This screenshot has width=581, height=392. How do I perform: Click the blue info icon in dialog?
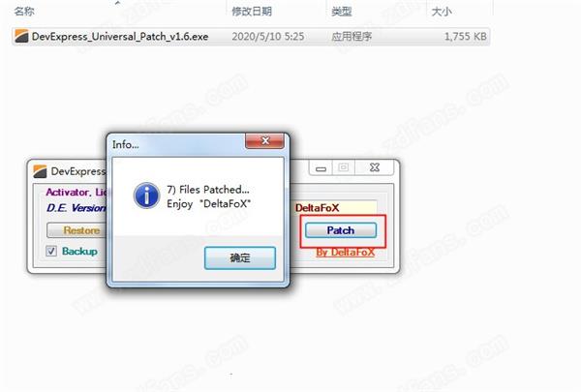(147, 196)
